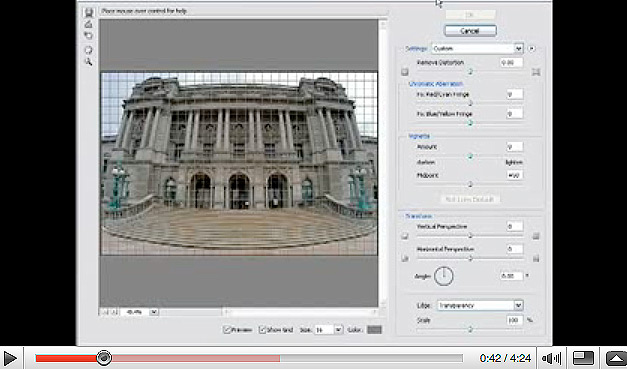Open the Edge dropdown showing Transparency
The width and height of the screenshot is (627, 369).
point(480,305)
